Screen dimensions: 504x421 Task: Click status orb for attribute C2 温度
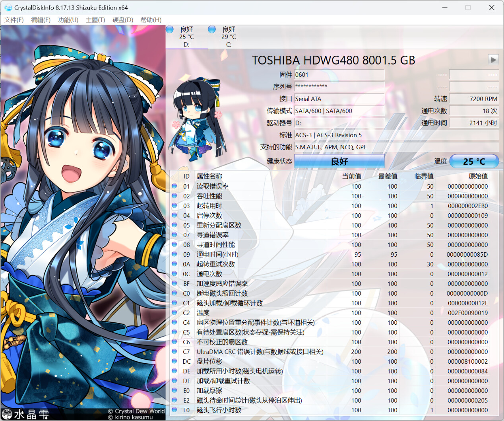pyautogui.click(x=174, y=313)
